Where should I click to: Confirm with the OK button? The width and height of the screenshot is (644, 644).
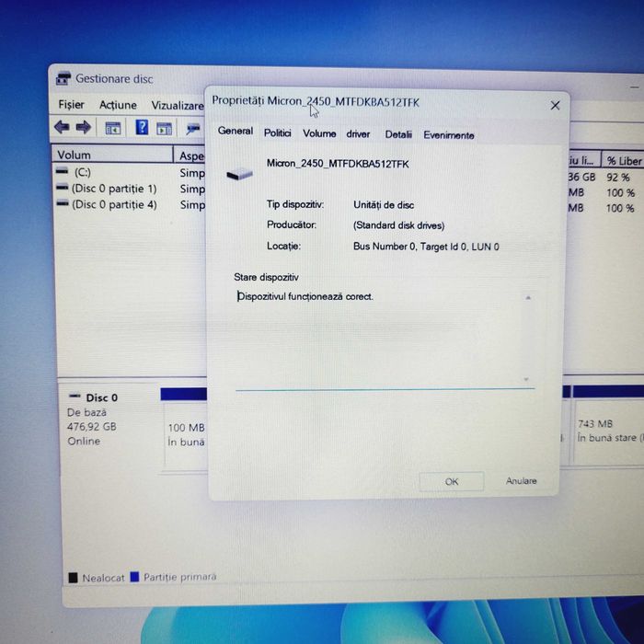point(452,481)
